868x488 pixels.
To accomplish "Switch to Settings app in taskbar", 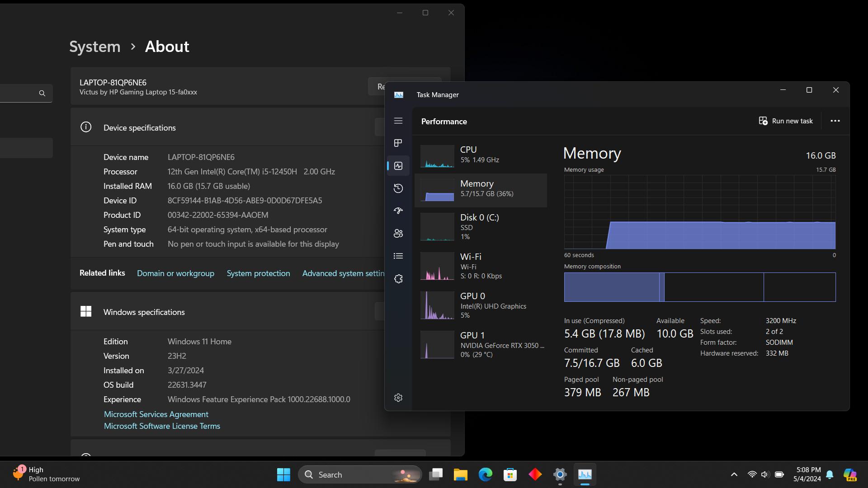I will click(x=560, y=474).
